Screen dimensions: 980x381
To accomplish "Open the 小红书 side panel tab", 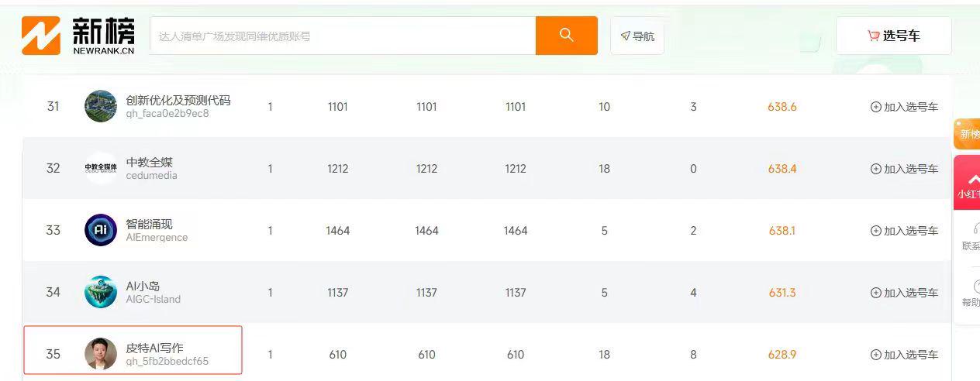I will coord(968,183).
